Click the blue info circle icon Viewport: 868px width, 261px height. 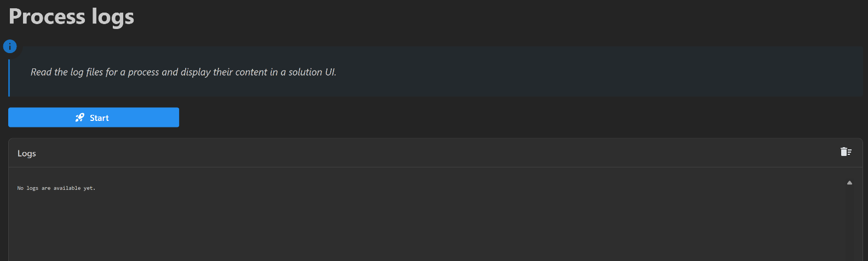tap(10, 47)
